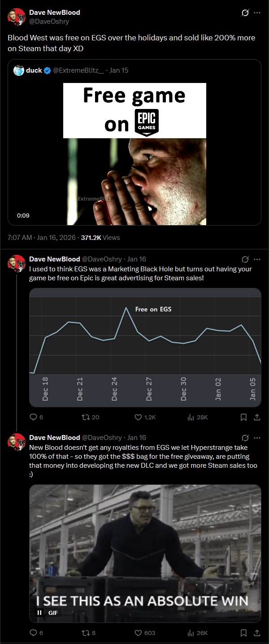
Task: Click Dave NewBlood's avatar on main tweet
Action: 17,17
